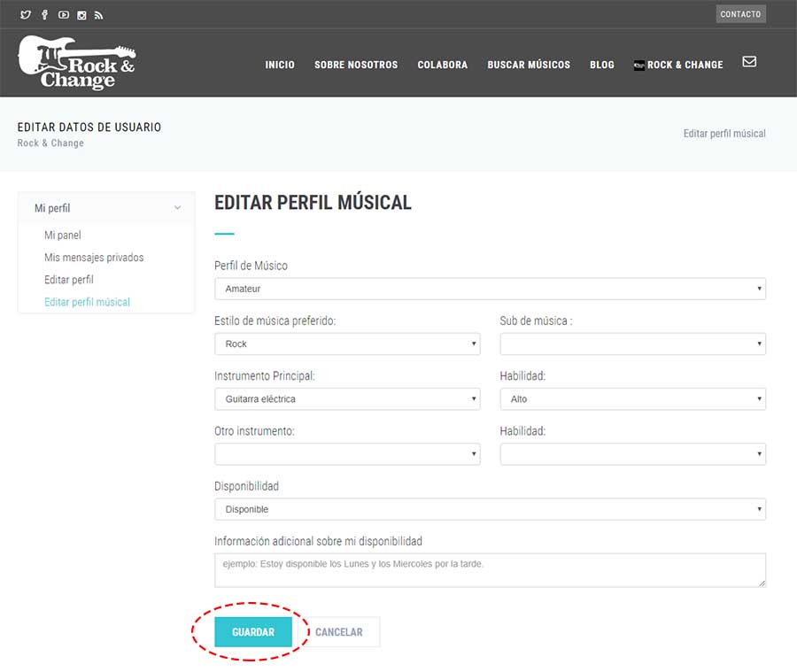Click the Contacto button at top right
797x672 pixels.
click(740, 14)
